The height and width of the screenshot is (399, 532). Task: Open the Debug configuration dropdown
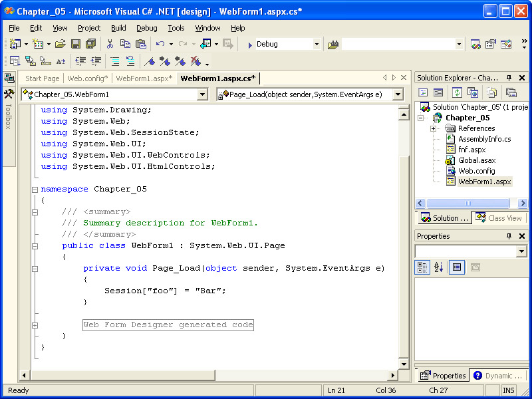[317, 44]
